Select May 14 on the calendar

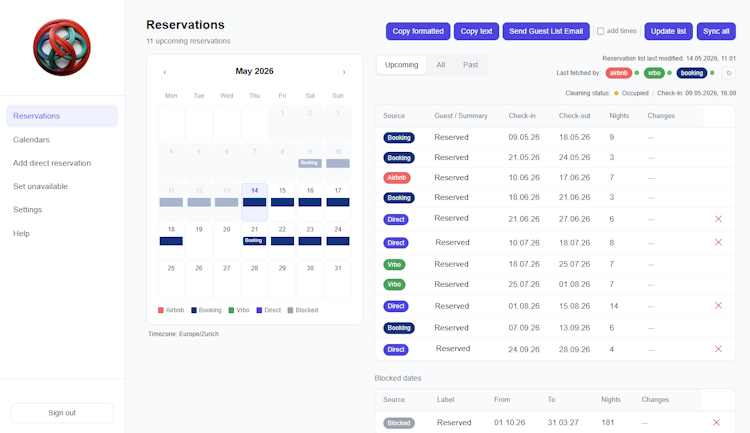pyautogui.click(x=254, y=201)
